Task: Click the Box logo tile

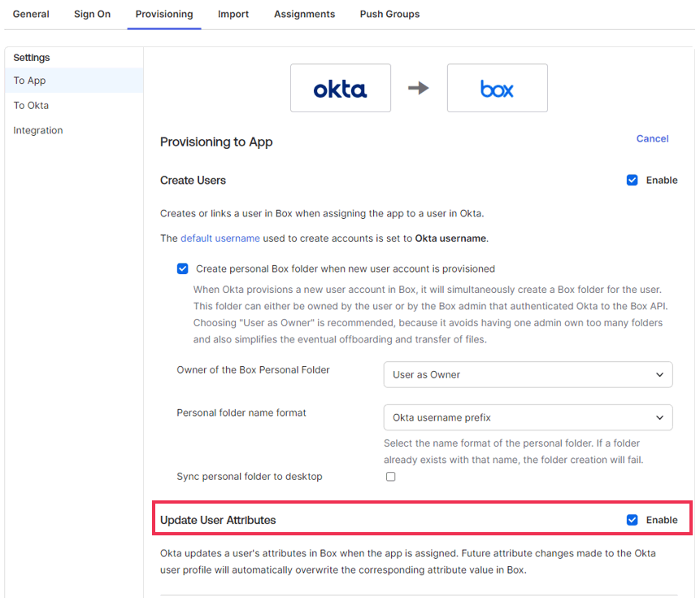Action: [498, 88]
